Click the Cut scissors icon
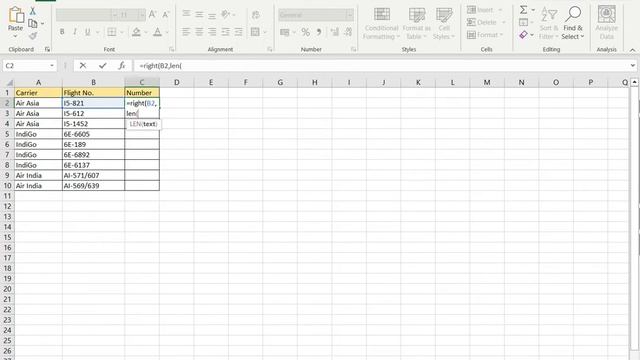This screenshot has width=640, height=360. coord(33,11)
